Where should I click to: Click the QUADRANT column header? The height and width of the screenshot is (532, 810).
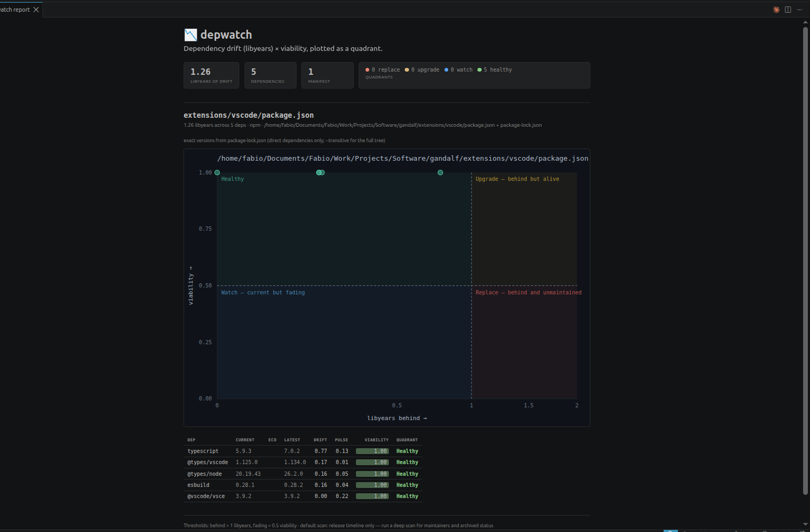407,440
